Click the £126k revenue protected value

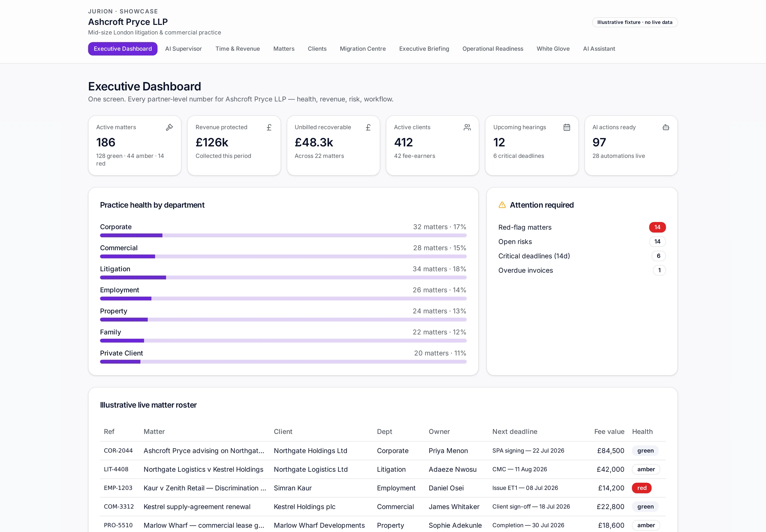coord(212,142)
